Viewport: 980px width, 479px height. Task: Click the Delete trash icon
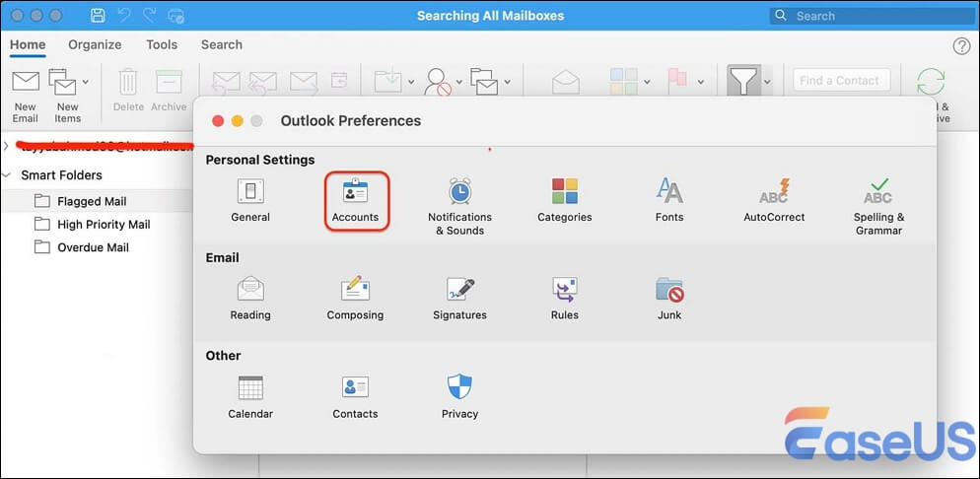(128, 81)
